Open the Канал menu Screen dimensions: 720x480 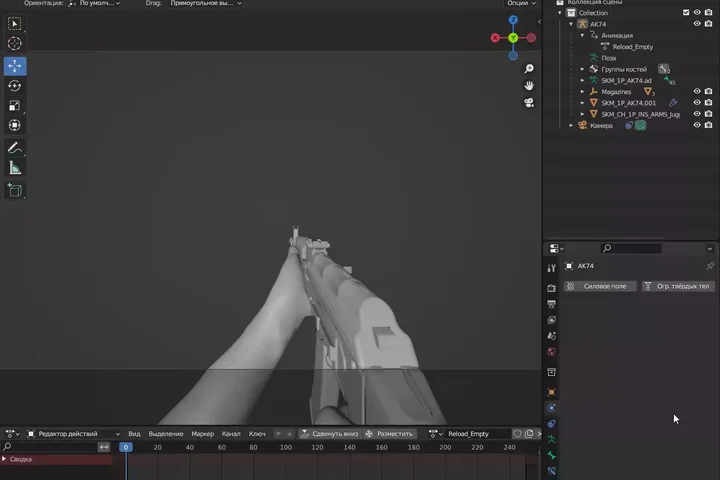pyautogui.click(x=231, y=434)
